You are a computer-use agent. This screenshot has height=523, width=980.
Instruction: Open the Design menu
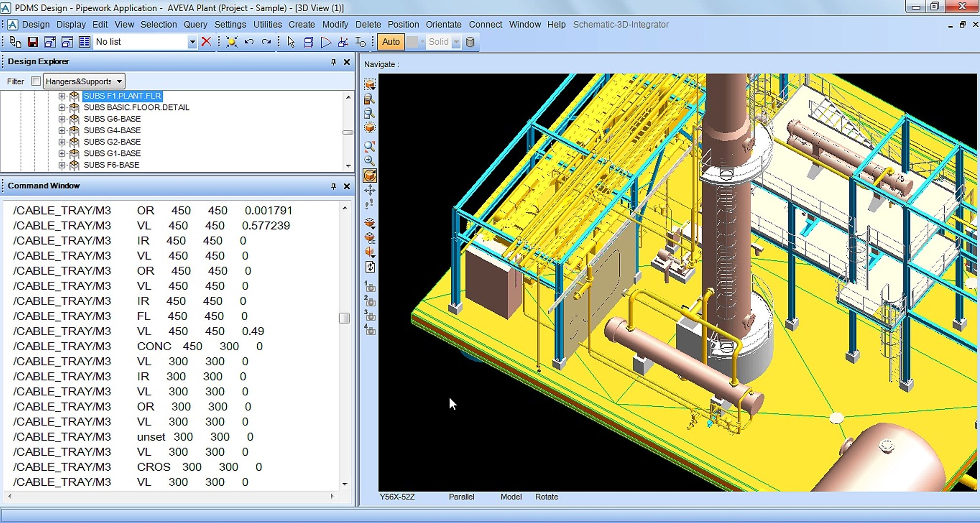pyautogui.click(x=36, y=25)
